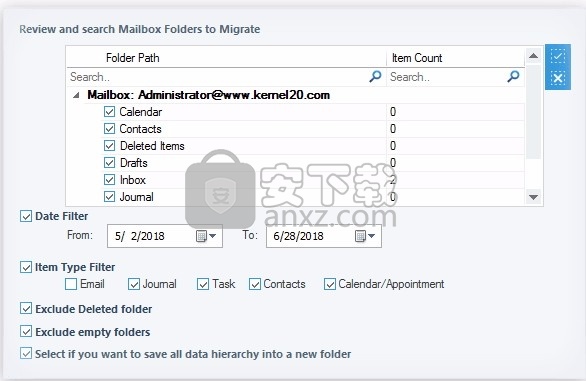Collapse the Mailbox Administrator tree node
Image resolution: width=586 pixels, height=381 pixels.
(76, 95)
